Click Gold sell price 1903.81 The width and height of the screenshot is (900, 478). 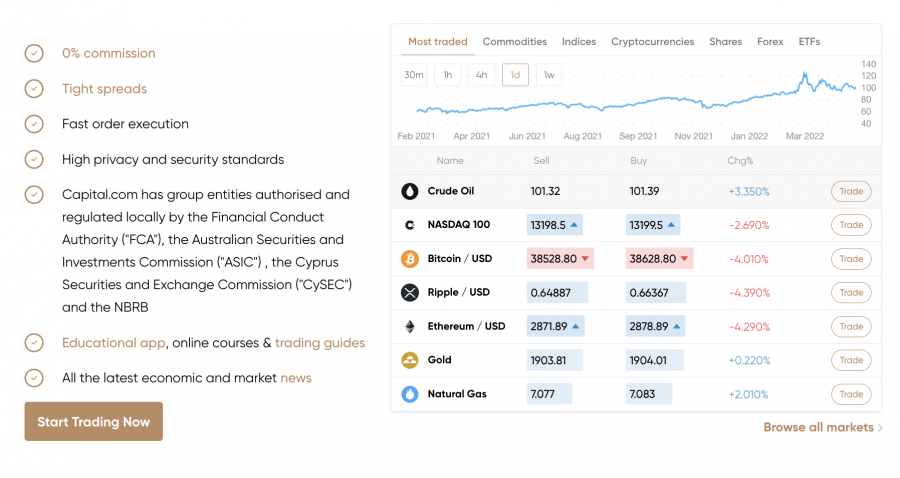point(554,360)
